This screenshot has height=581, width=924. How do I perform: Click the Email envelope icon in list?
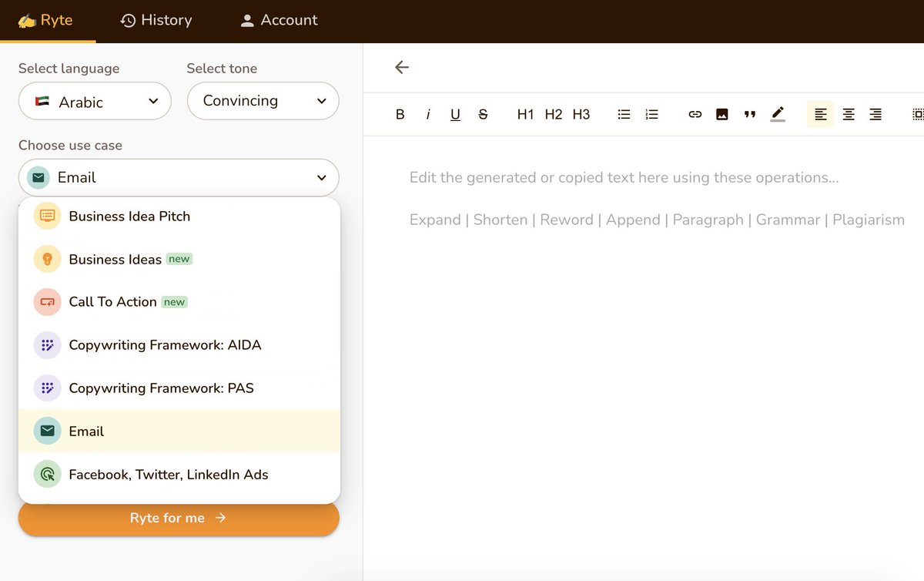tap(47, 431)
